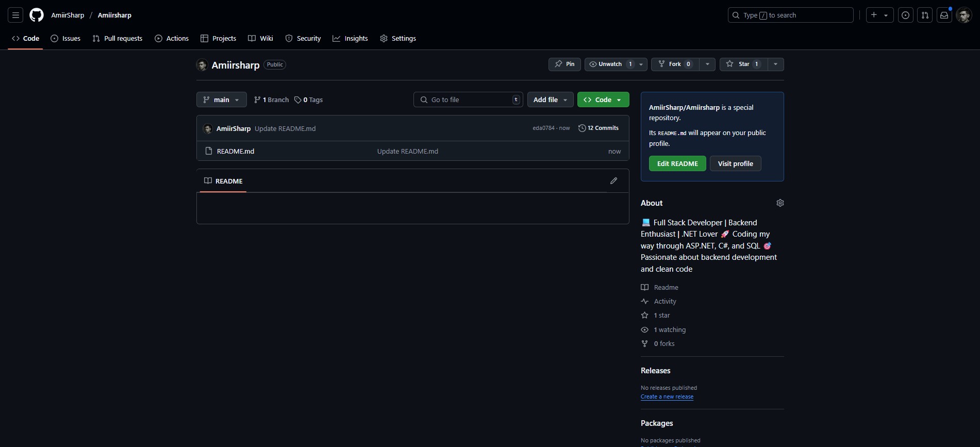Screen dimensions: 980x447
Task: Open pull requests icon in the header
Action: (925, 15)
